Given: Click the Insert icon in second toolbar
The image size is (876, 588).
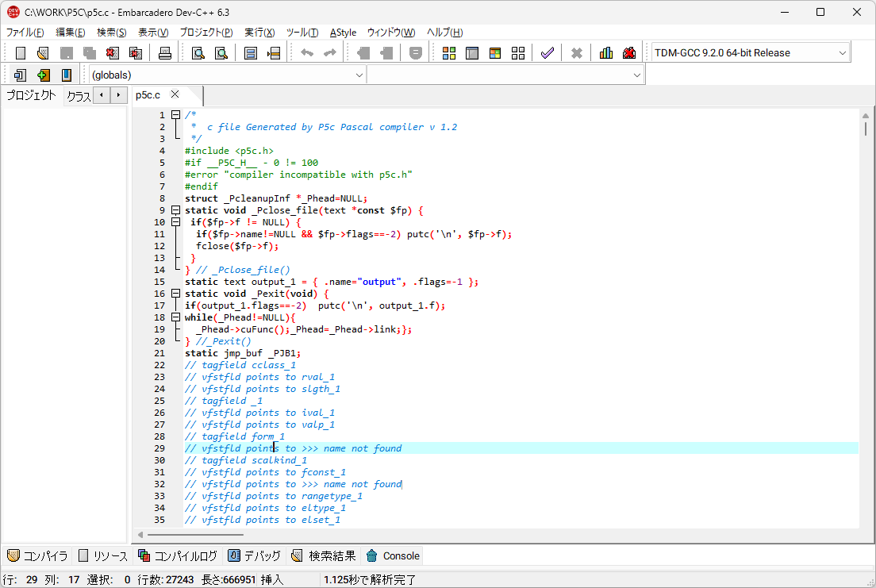Looking at the screenshot, I should tap(20, 75).
